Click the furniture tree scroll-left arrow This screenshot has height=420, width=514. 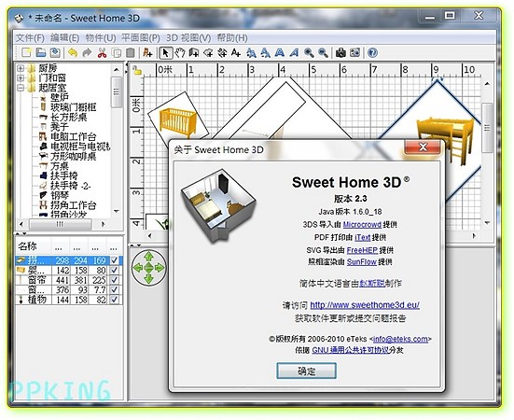[x=21, y=224]
